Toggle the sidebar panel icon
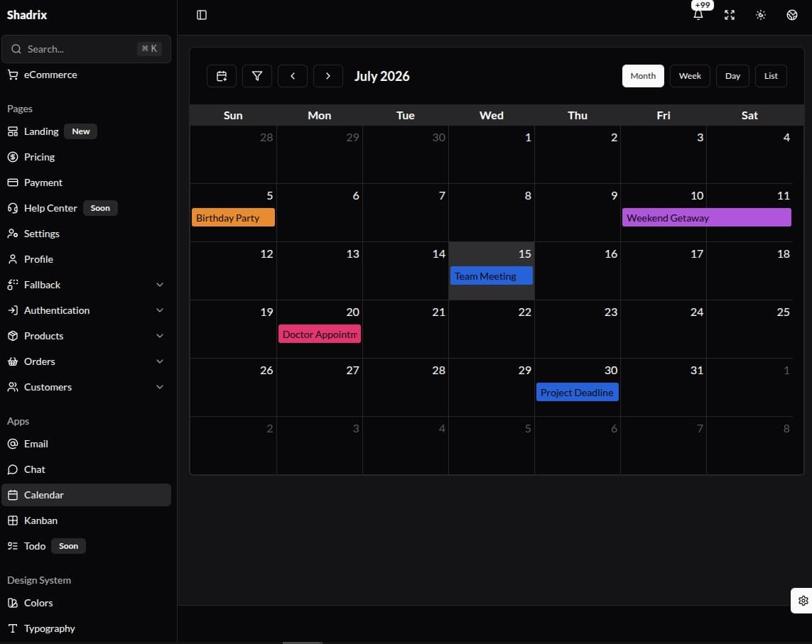 pos(202,15)
